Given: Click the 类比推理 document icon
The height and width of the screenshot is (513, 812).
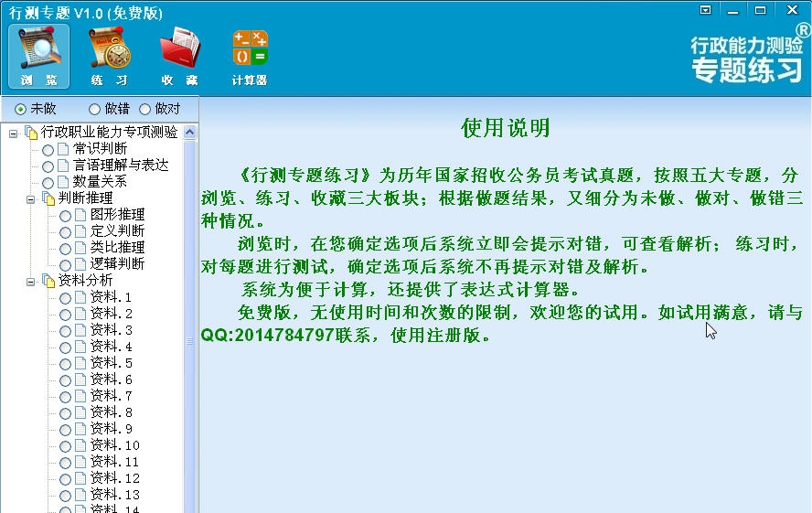Looking at the screenshot, I should point(80,248).
